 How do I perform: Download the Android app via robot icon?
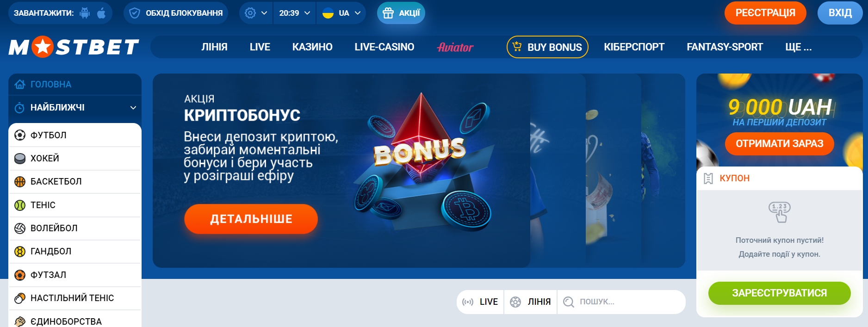tap(85, 13)
